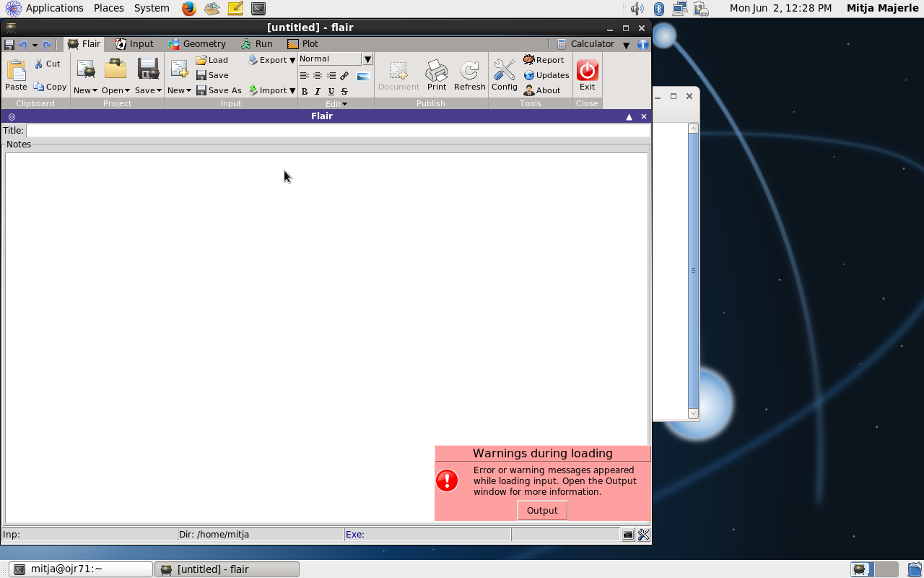Align notes text right
924x578 pixels.
pyautogui.click(x=331, y=76)
